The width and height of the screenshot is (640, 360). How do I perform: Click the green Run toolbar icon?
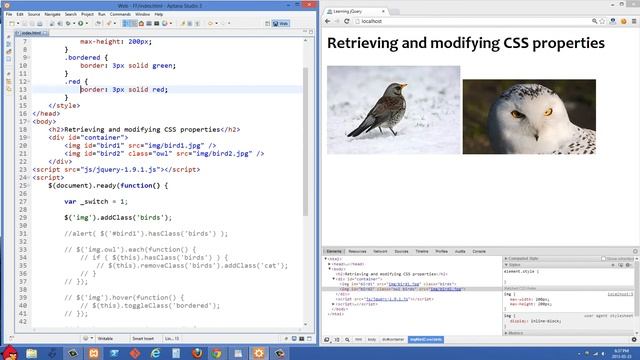(81, 23)
